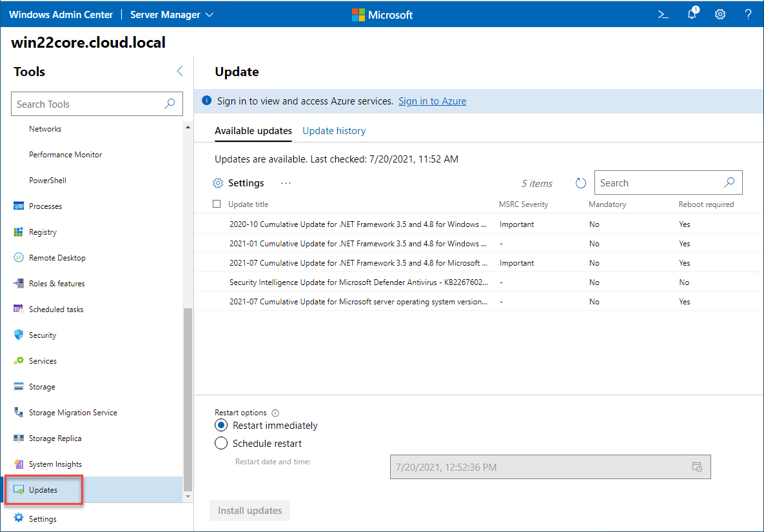Click the updates Search box
The height and width of the screenshot is (532, 764).
658,182
